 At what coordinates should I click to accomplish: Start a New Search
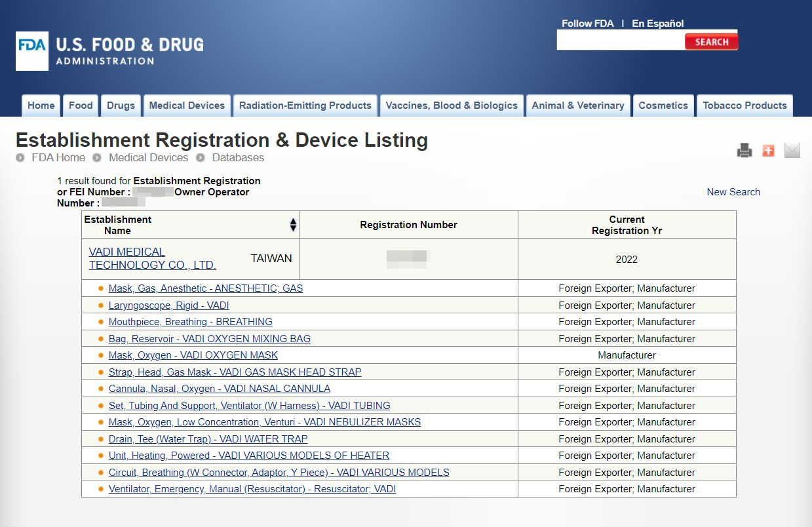pos(733,192)
